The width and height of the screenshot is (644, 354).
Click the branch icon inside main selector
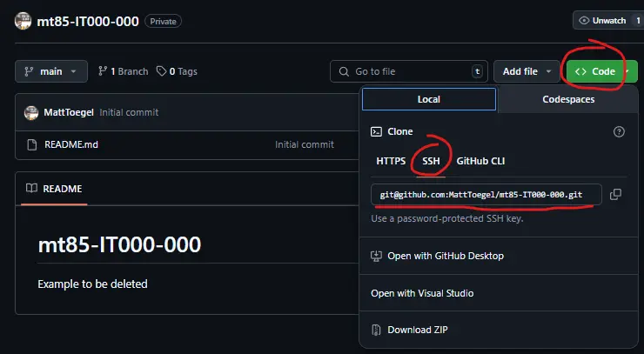(29, 71)
